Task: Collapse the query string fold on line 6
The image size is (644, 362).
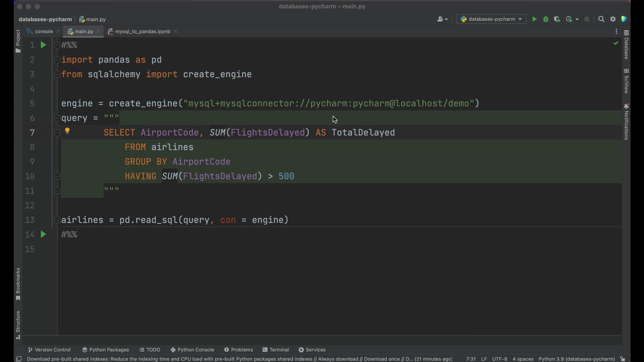Action: (x=57, y=118)
